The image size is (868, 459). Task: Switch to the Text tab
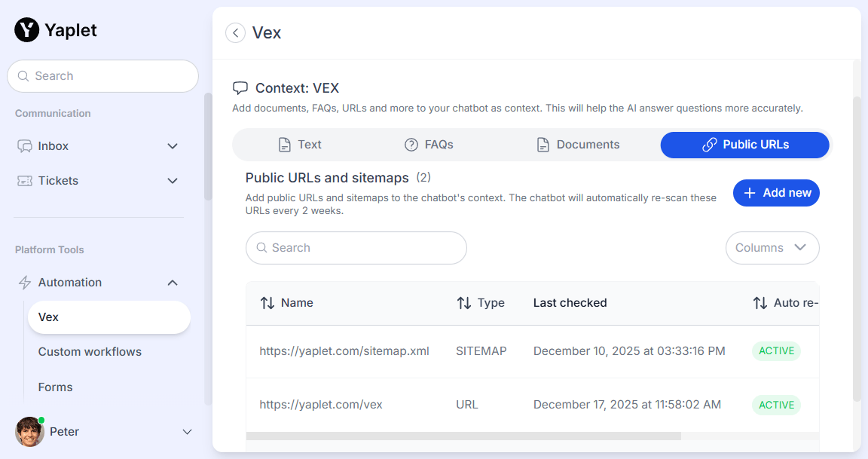[x=300, y=145]
